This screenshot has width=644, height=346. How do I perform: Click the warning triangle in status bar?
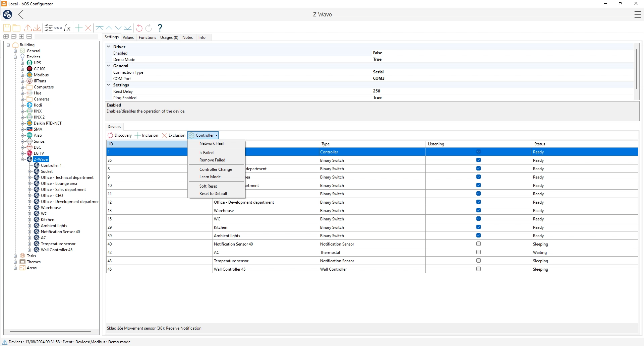[x=5, y=342]
